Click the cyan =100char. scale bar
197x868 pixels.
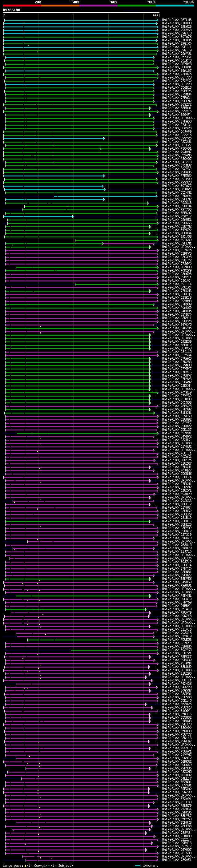point(137,866)
